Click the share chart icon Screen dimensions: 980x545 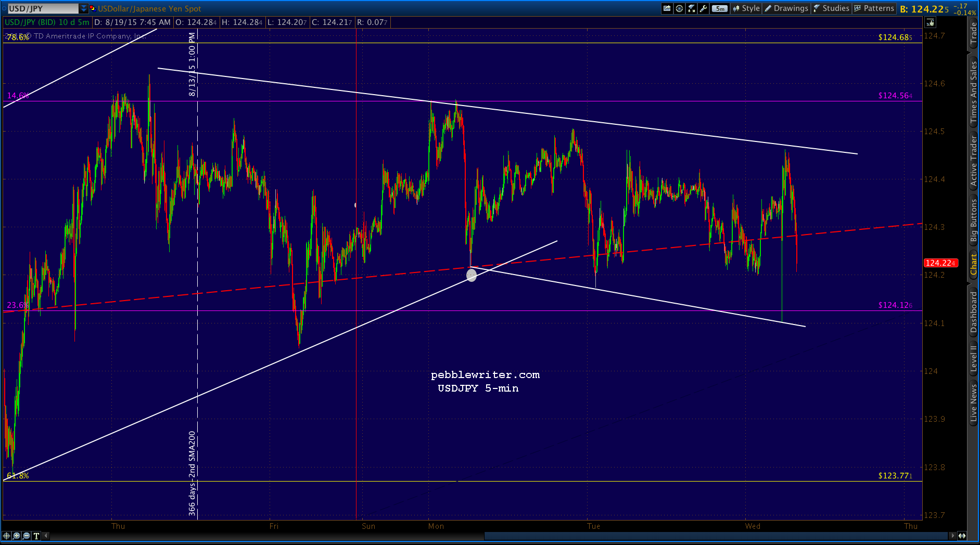(x=667, y=8)
